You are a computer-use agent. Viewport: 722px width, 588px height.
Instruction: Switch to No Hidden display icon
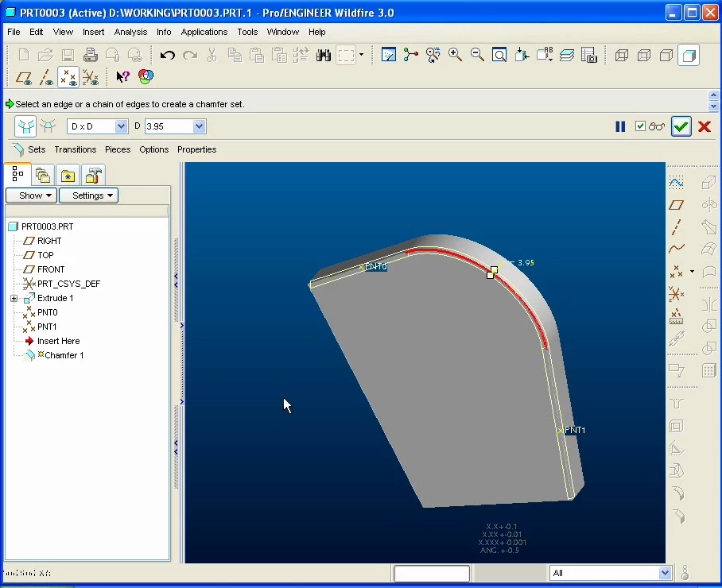coord(666,56)
